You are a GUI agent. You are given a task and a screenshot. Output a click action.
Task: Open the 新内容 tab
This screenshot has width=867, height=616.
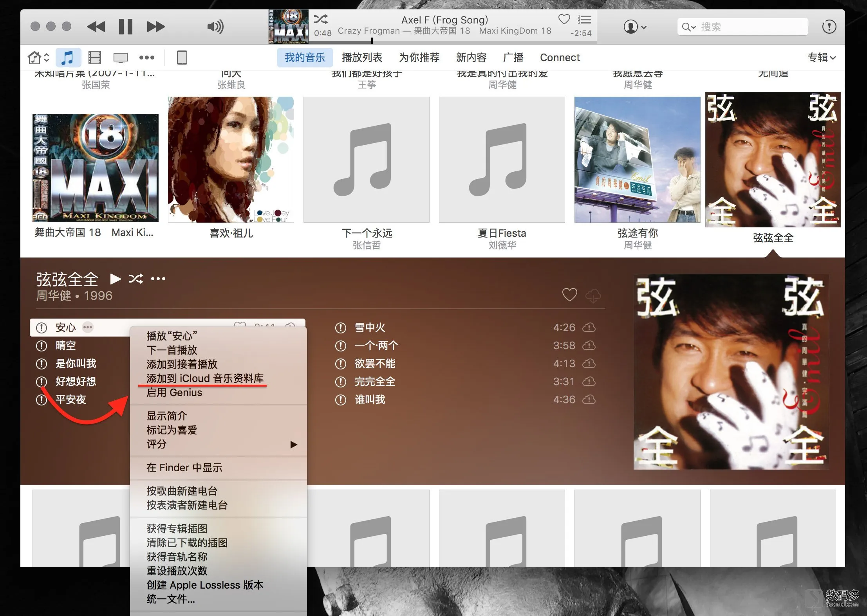tap(471, 58)
